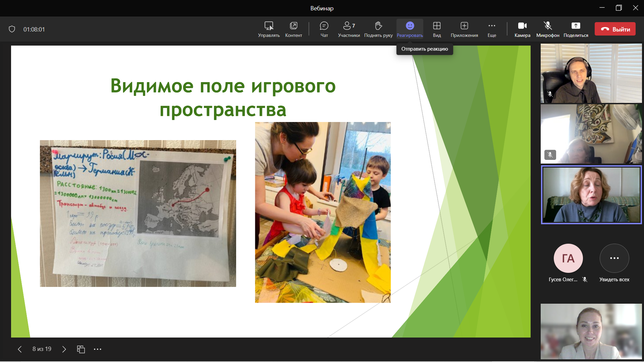Viewport: 644px width, 362px height.
Task: Toggle the Камера on
Action: pyautogui.click(x=522, y=29)
